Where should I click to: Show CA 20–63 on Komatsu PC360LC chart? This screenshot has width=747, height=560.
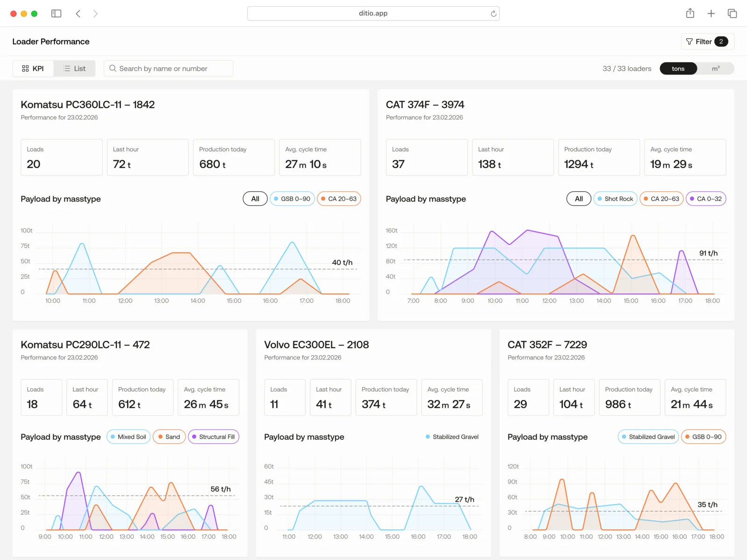click(339, 198)
